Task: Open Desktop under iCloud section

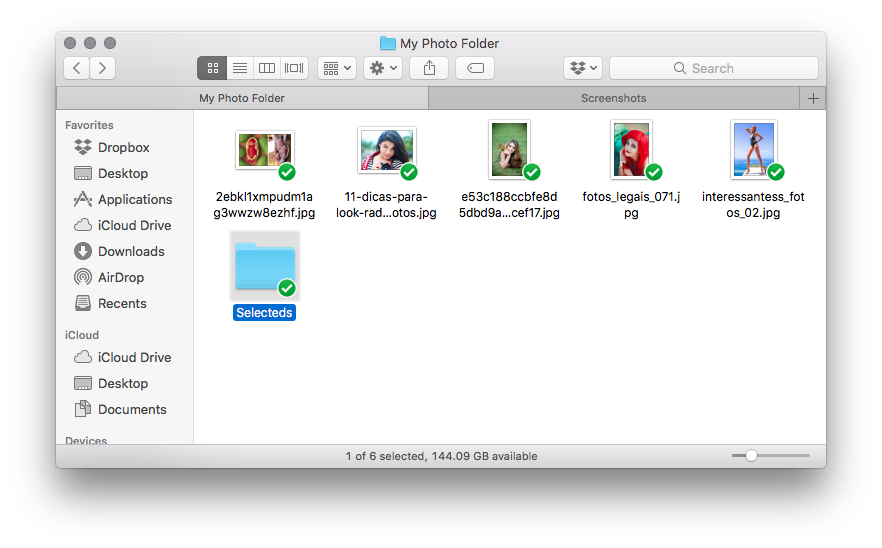Action: click(x=111, y=383)
